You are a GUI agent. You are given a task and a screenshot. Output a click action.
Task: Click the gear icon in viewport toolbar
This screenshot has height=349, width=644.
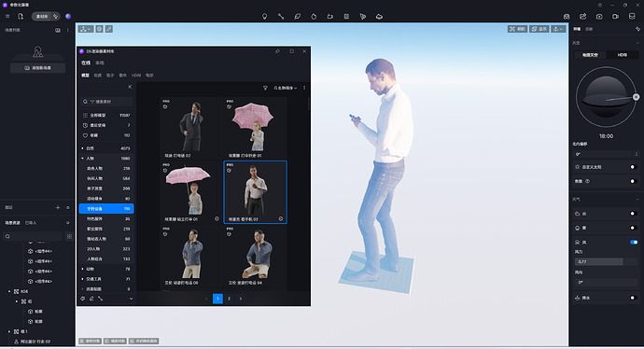pos(99,29)
